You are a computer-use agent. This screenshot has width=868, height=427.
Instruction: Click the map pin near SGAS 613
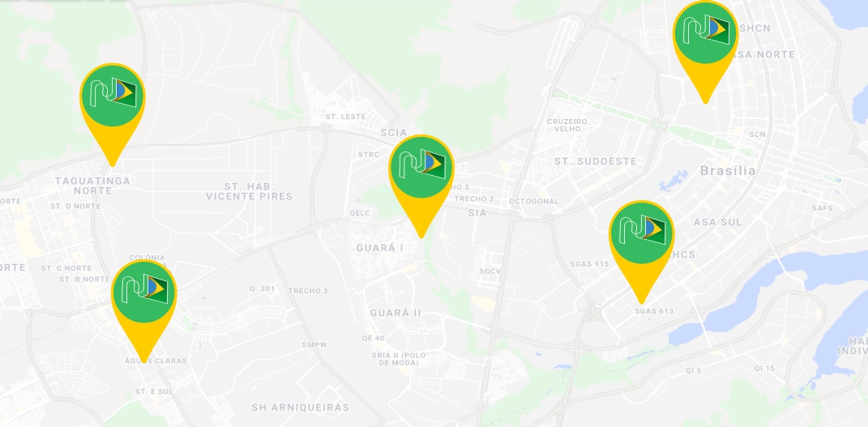642,251
